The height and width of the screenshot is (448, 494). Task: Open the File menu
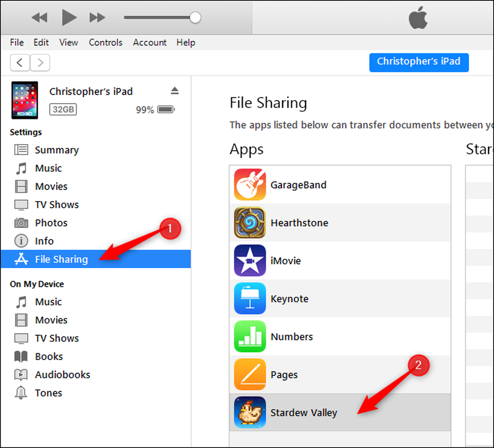click(17, 42)
